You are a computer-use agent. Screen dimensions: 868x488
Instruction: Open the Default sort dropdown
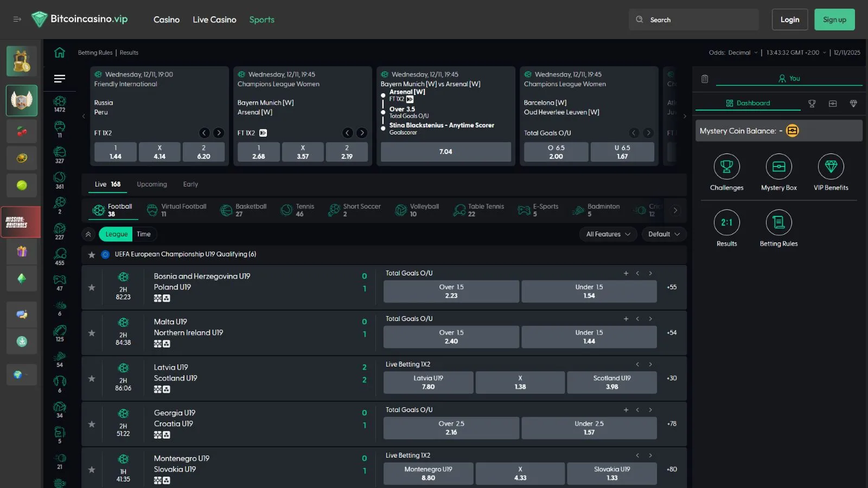click(663, 234)
